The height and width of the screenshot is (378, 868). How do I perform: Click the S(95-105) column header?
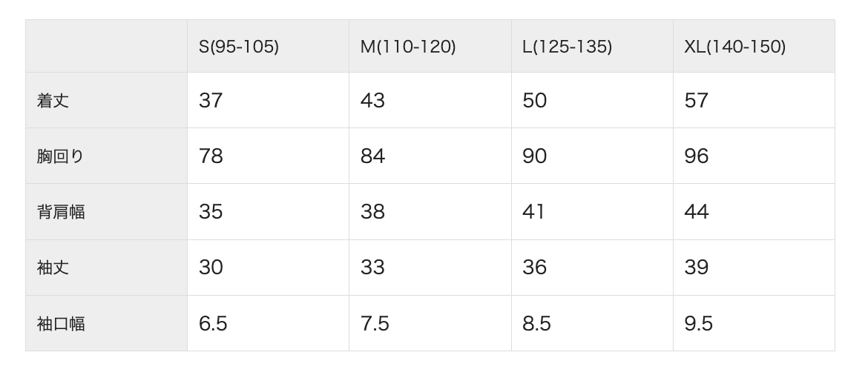(239, 47)
